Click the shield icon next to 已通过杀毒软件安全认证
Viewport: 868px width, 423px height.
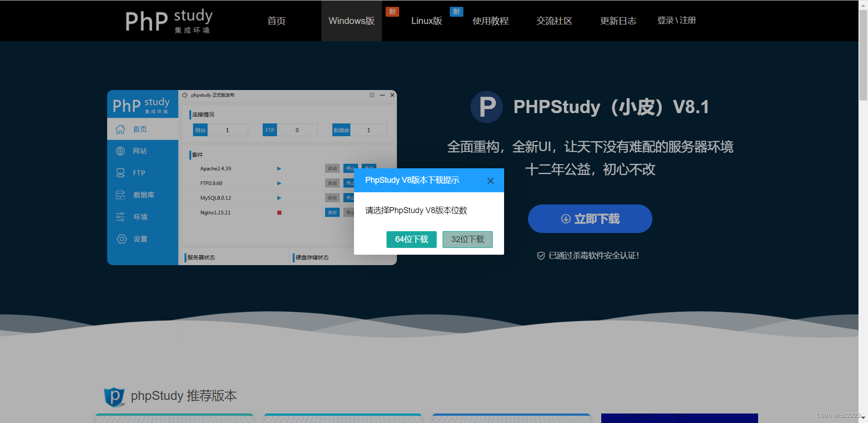pyautogui.click(x=541, y=255)
